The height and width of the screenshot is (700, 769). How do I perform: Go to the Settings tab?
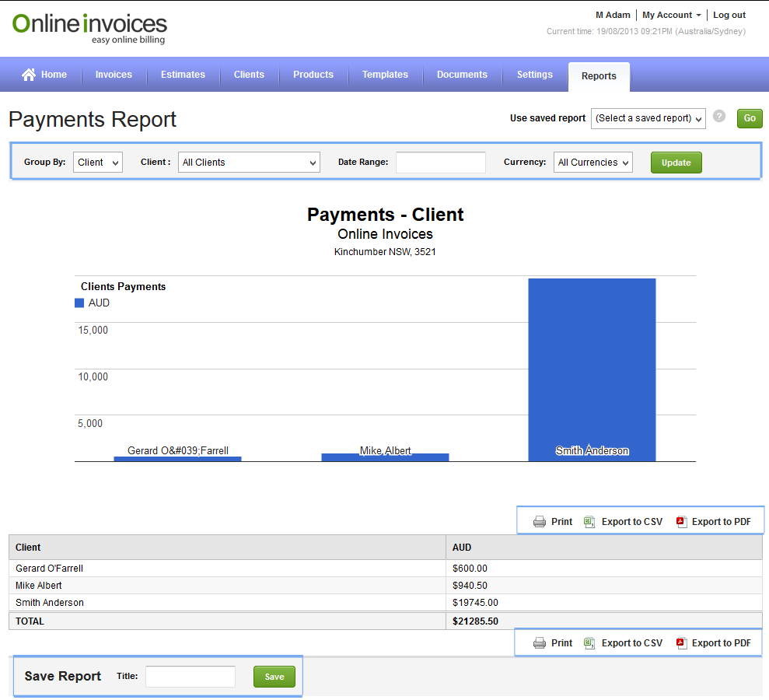point(534,75)
